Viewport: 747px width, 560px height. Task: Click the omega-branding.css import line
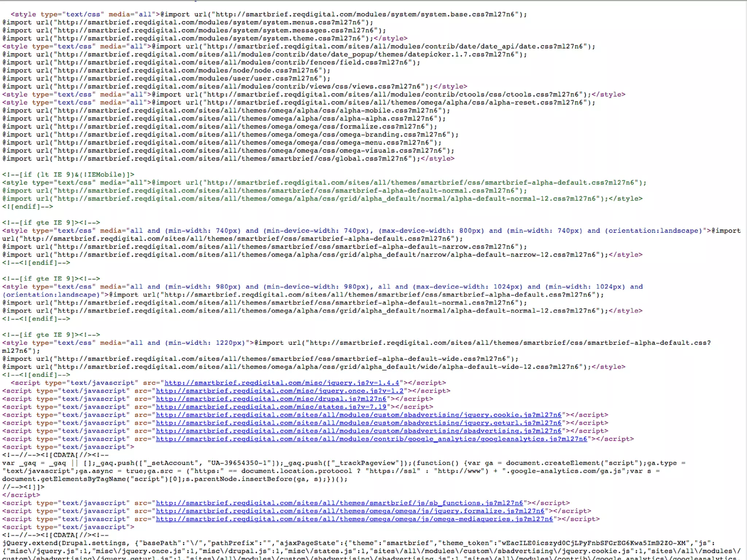tap(231, 135)
